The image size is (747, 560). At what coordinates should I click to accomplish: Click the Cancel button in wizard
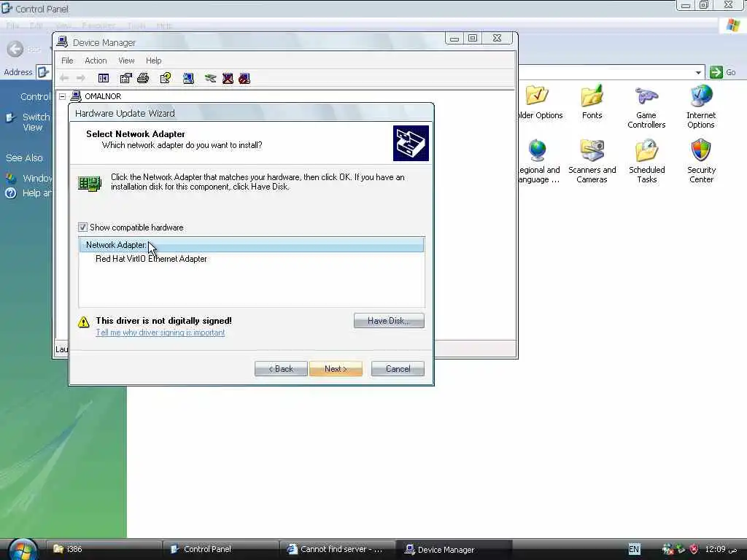(x=398, y=368)
